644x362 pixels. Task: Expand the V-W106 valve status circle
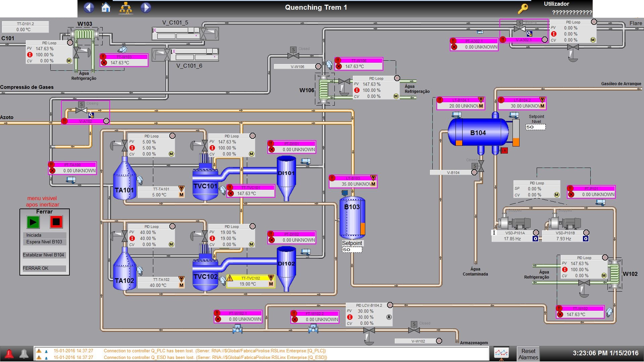[x=318, y=67]
